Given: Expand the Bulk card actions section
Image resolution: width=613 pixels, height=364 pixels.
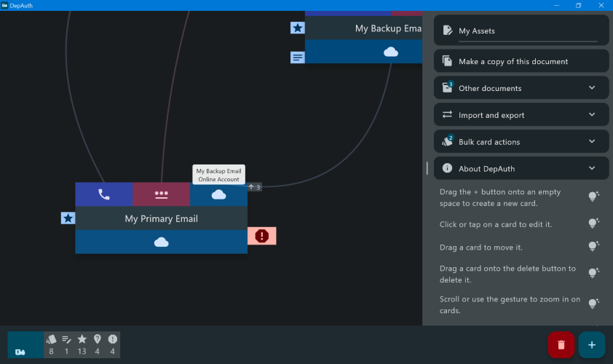Looking at the screenshot, I should point(592,142).
